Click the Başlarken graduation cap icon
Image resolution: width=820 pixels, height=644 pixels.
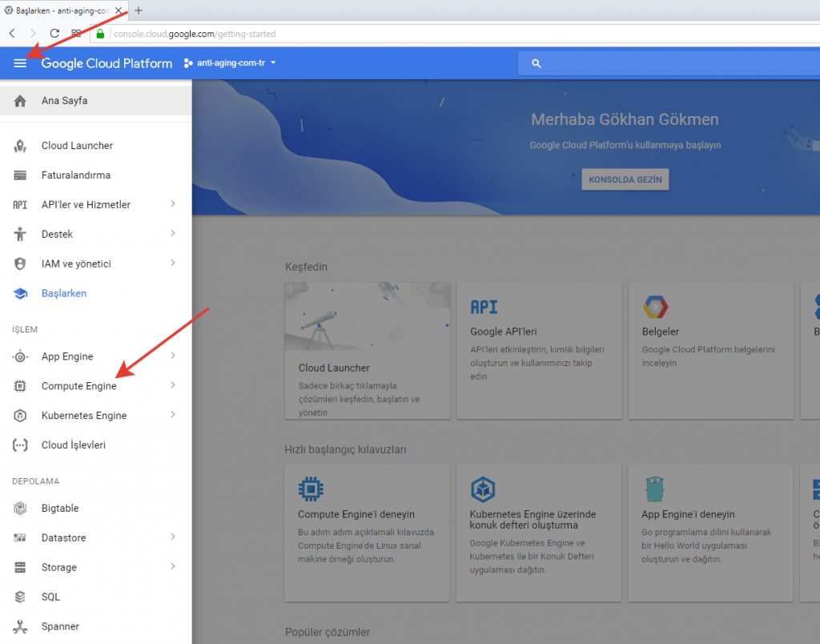[20, 293]
